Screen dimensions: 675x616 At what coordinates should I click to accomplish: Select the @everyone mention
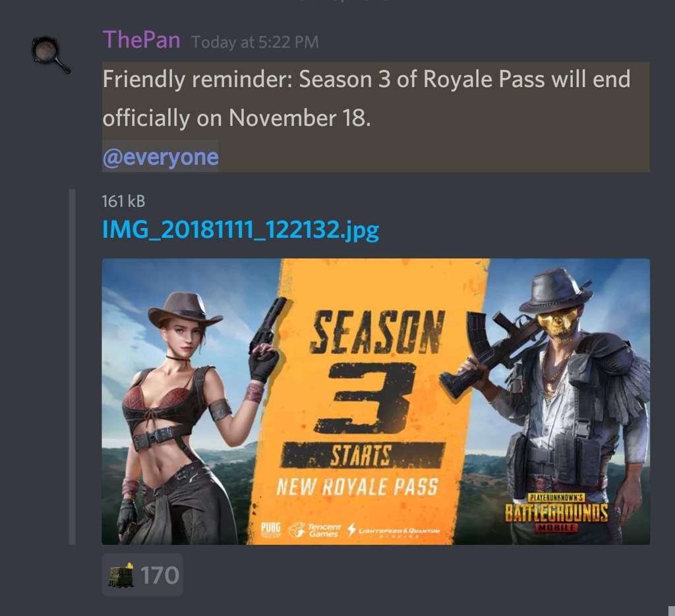click(x=161, y=157)
